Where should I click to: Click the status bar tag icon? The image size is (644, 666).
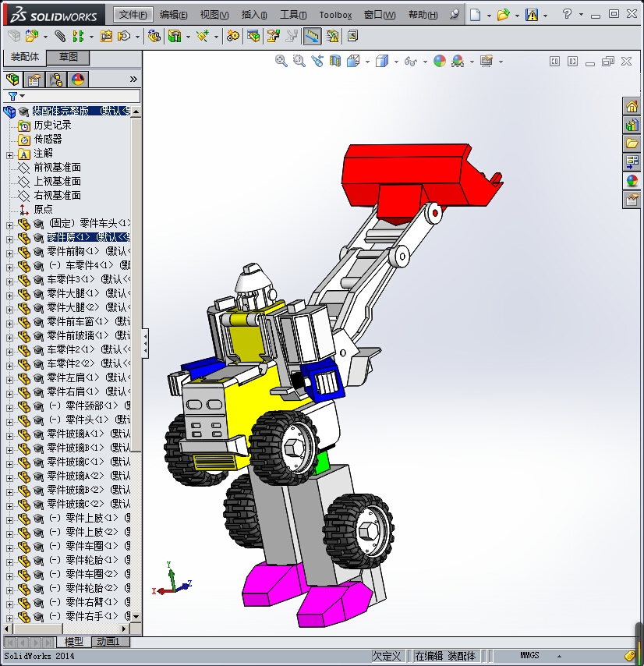click(630, 656)
